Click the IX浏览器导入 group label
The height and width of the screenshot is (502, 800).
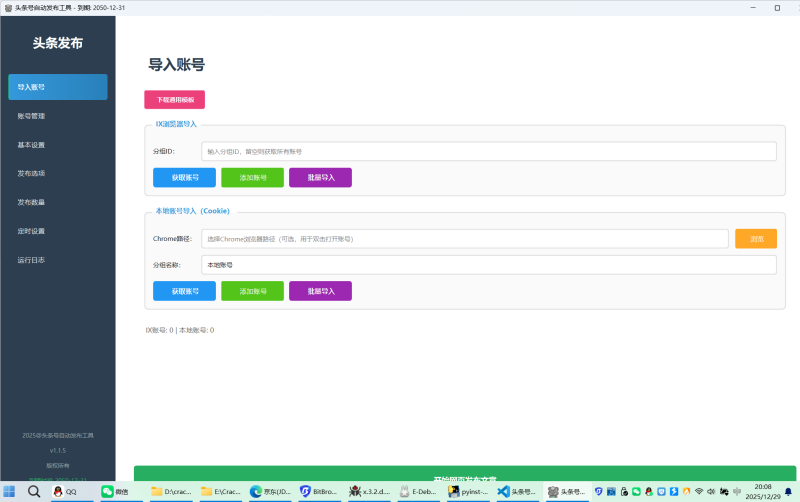coord(176,124)
